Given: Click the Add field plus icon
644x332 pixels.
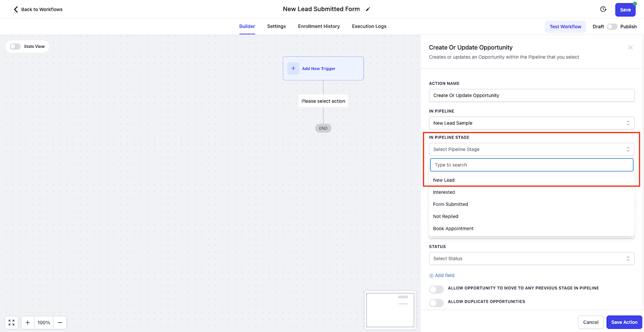Looking at the screenshot, I should coord(431,276).
